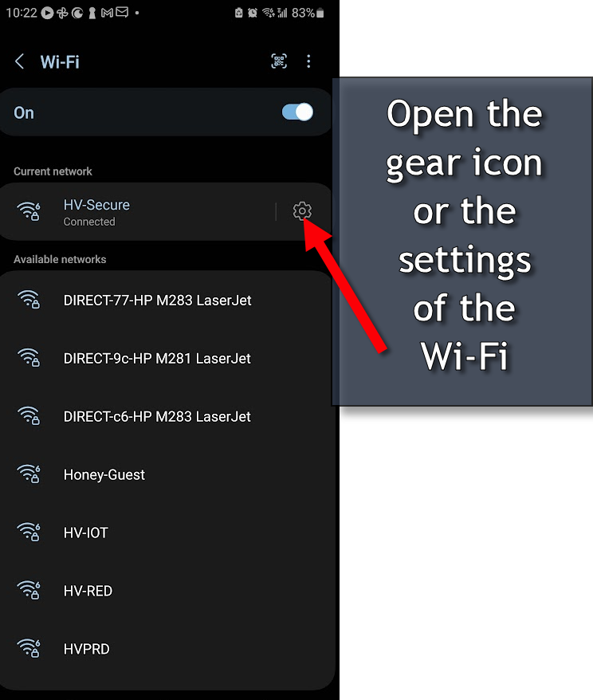
Task: Select the HV-IOT network entry
Action: pyautogui.click(x=167, y=532)
